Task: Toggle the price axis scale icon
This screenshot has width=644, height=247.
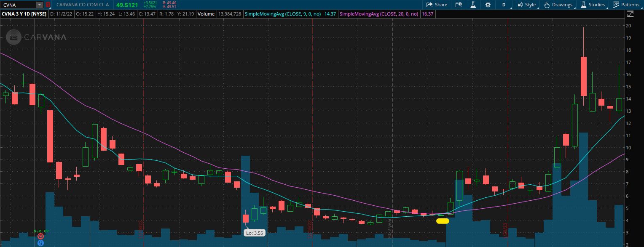Action: click(x=630, y=14)
